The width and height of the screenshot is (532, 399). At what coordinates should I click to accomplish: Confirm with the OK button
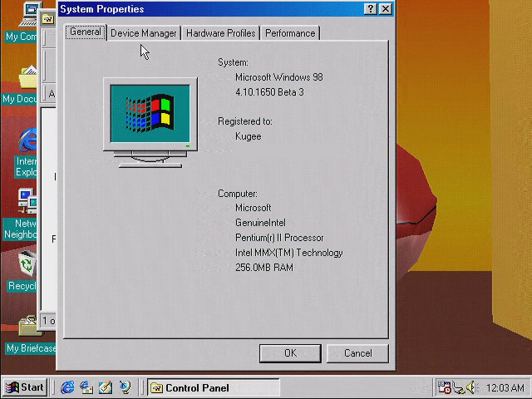coord(290,353)
